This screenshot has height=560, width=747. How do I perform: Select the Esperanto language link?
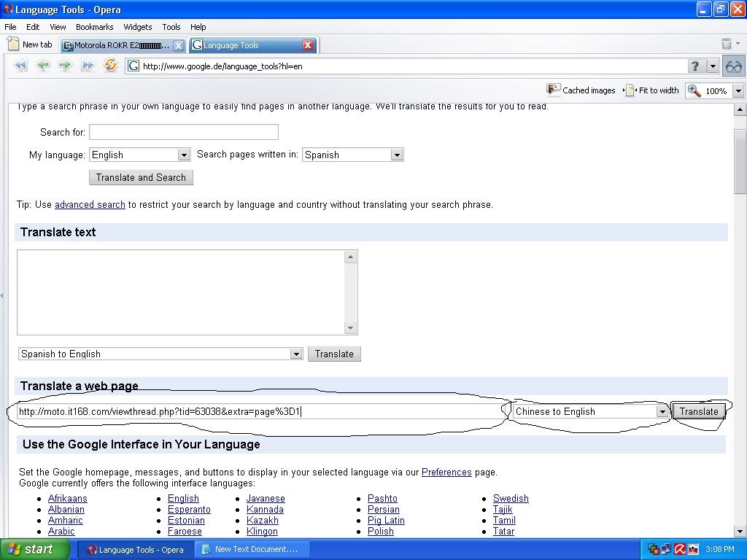(189, 509)
